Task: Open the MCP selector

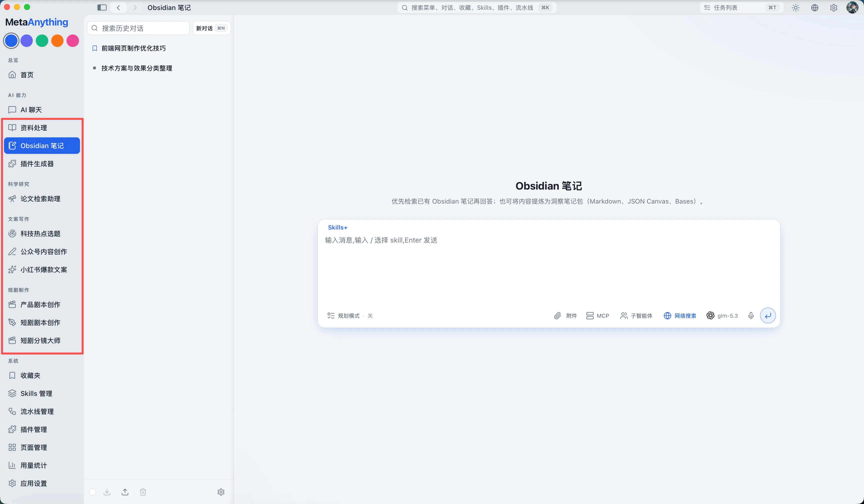Action: (597, 315)
